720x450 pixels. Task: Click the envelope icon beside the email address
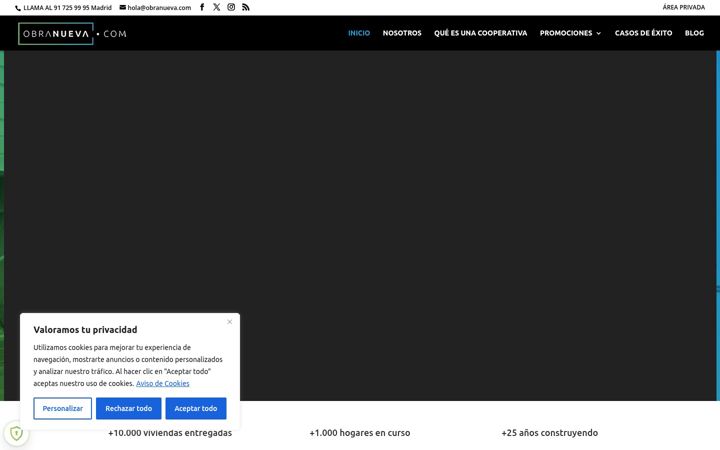pos(123,7)
